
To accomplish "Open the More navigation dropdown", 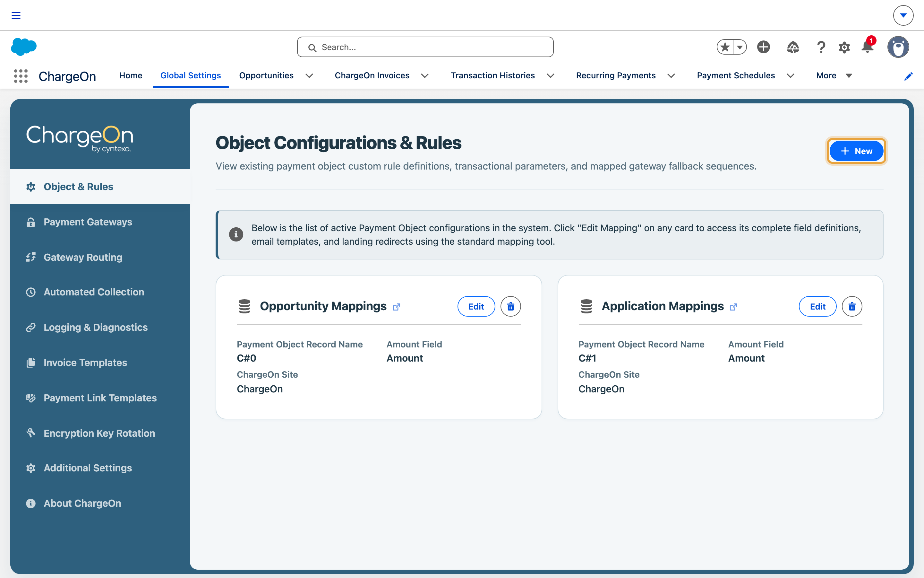I will click(x=834, y=76).
